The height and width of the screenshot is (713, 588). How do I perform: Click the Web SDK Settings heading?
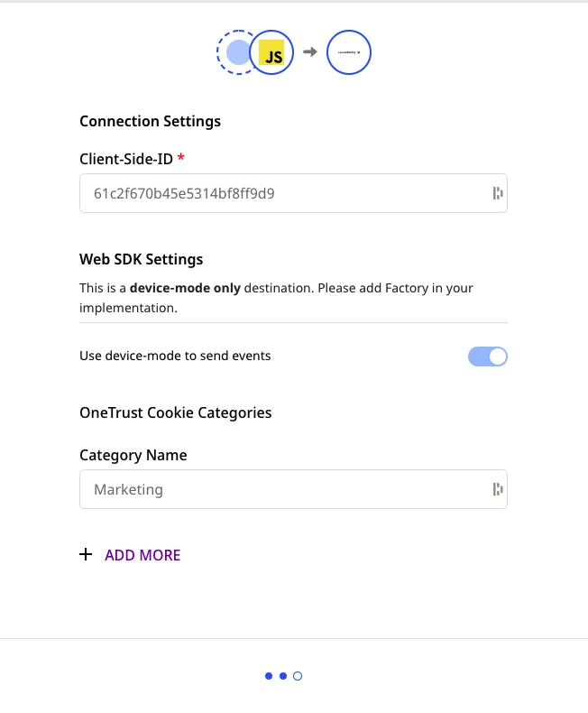coord(142,259)
